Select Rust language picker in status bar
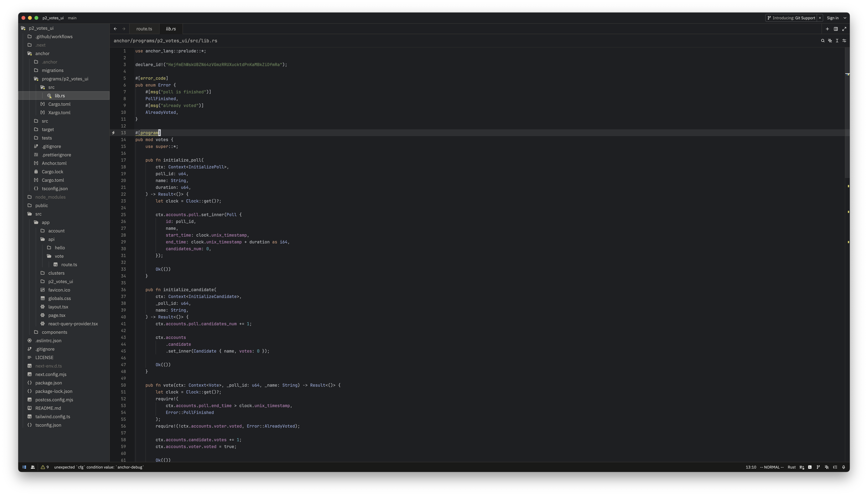Viewport: 868px width, 496px height. pyautogui.click(x=791, y=467)
